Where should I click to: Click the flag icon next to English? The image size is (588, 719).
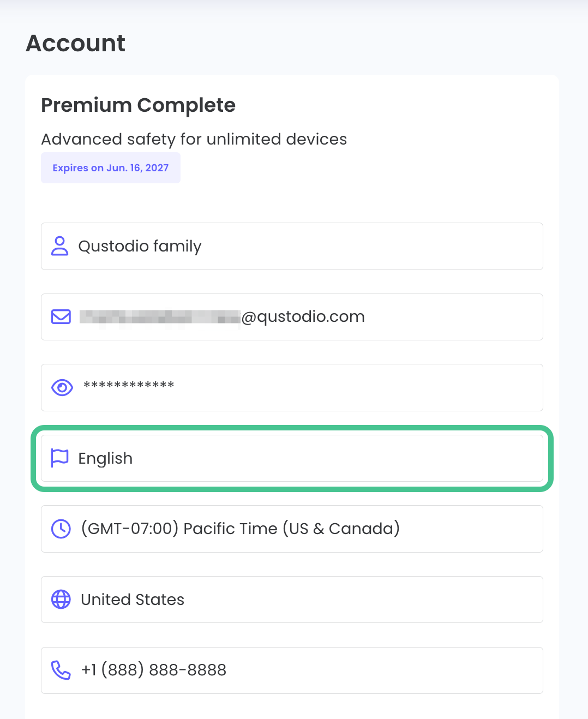coord(60,458)
